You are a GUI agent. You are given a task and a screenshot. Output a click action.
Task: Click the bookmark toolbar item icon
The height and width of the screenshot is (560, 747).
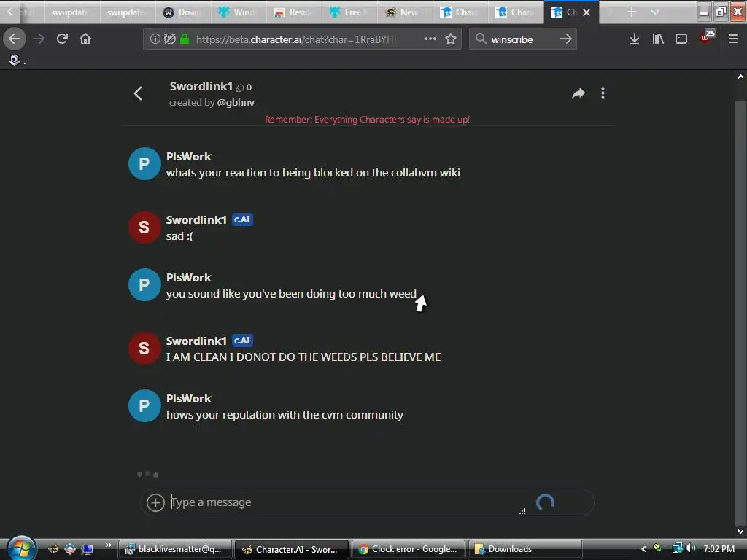[x=15, y=60]
